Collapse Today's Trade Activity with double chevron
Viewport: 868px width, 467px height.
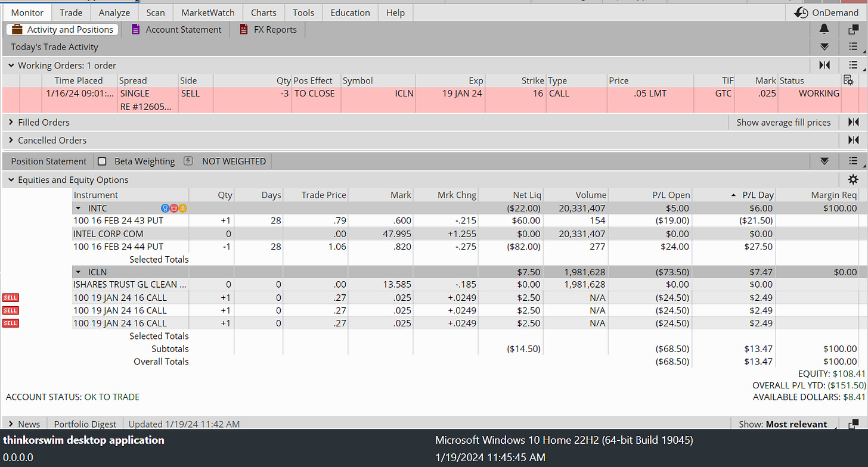click(824, 46)
